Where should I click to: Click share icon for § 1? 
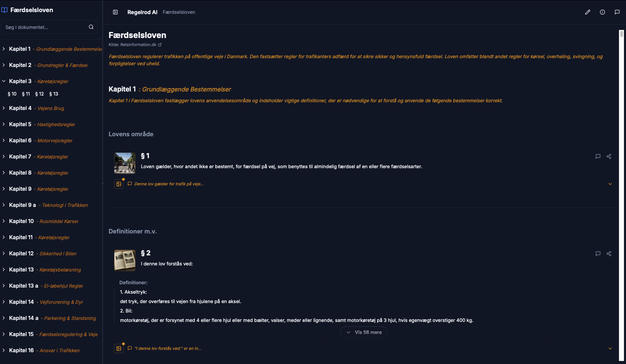pyautogui.click(x=609, y=156)
